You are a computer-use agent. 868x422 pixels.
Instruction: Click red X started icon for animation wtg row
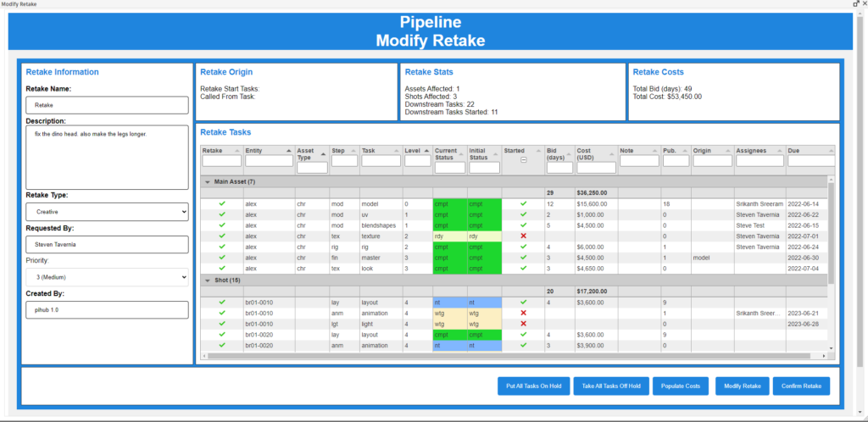[523, 313]
